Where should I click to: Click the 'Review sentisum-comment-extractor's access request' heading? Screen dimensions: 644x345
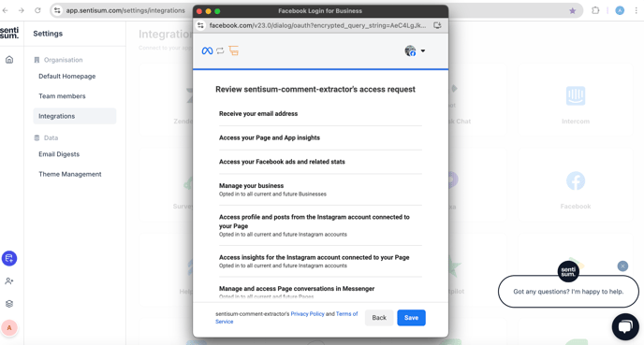tap(315, 90)
